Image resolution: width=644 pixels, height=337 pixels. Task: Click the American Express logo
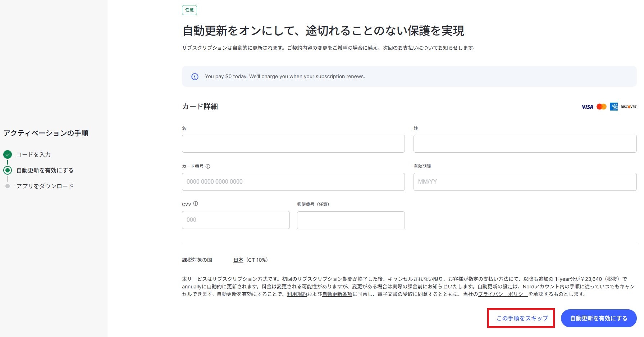click(x=613, y=107)
